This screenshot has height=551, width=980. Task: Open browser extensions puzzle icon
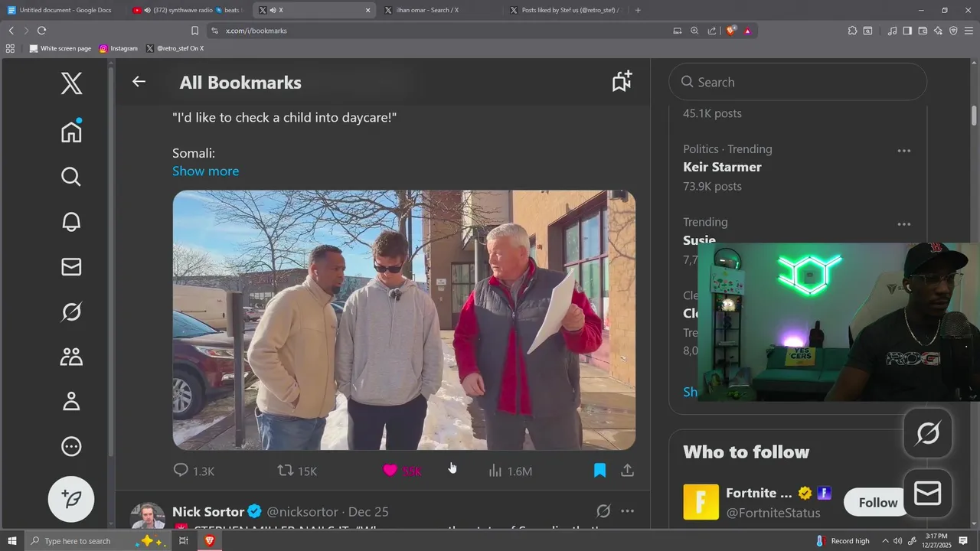click(x=852, y=31)
